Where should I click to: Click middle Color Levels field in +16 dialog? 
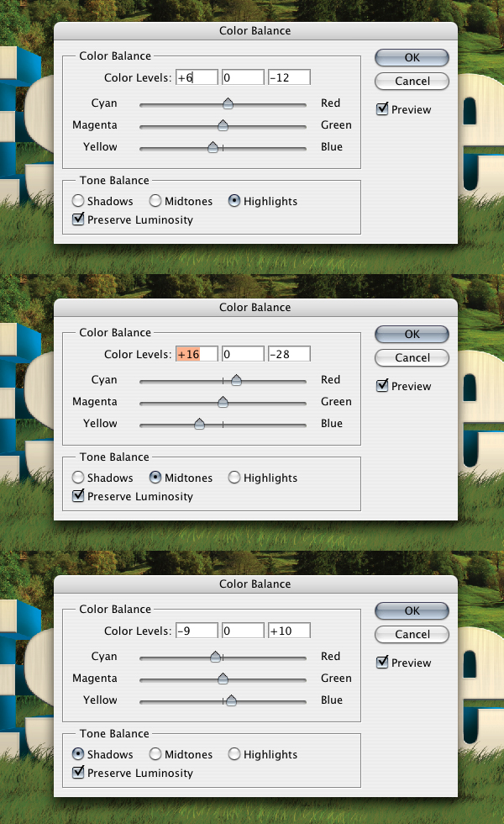coord(243,354)
